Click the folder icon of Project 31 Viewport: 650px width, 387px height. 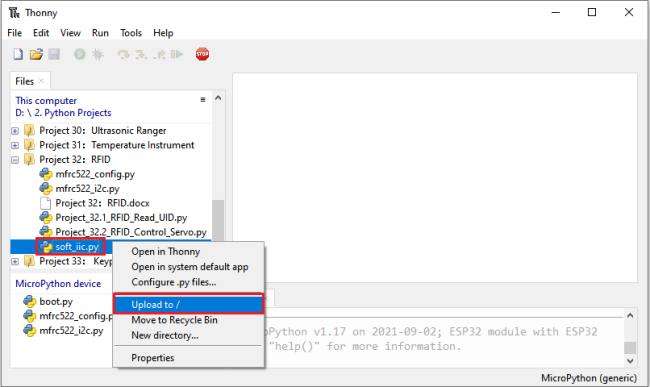coord(29,145)
